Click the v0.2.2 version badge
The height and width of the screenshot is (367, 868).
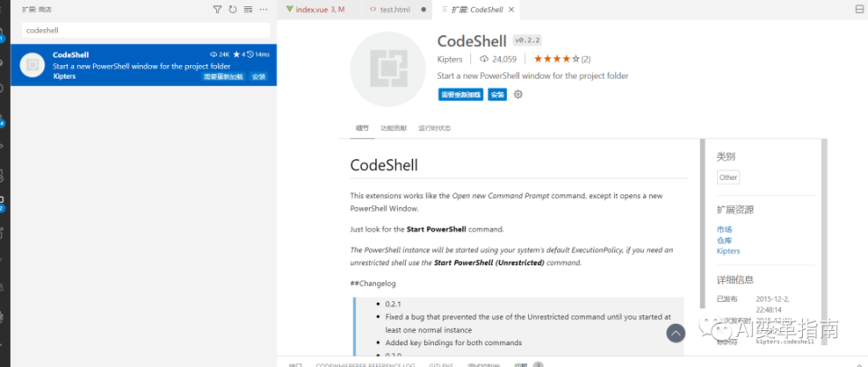527,41
